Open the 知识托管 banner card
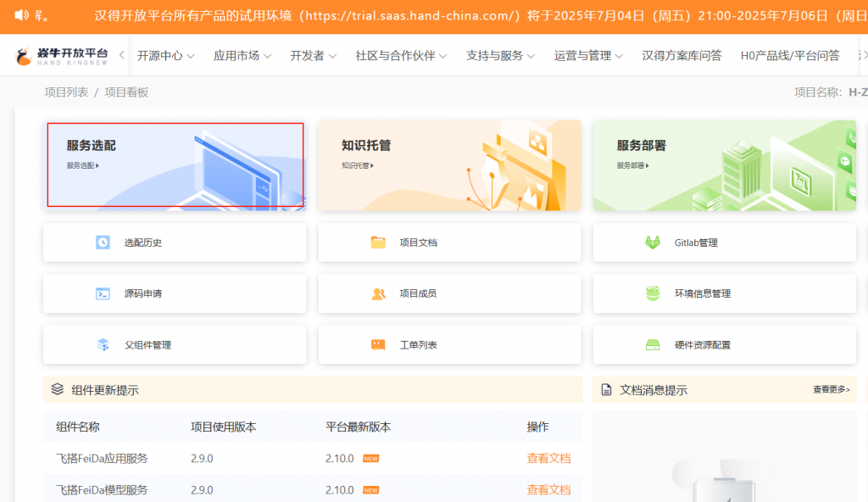The height and width of the screenshot is (502, 868). coord(449,165)
